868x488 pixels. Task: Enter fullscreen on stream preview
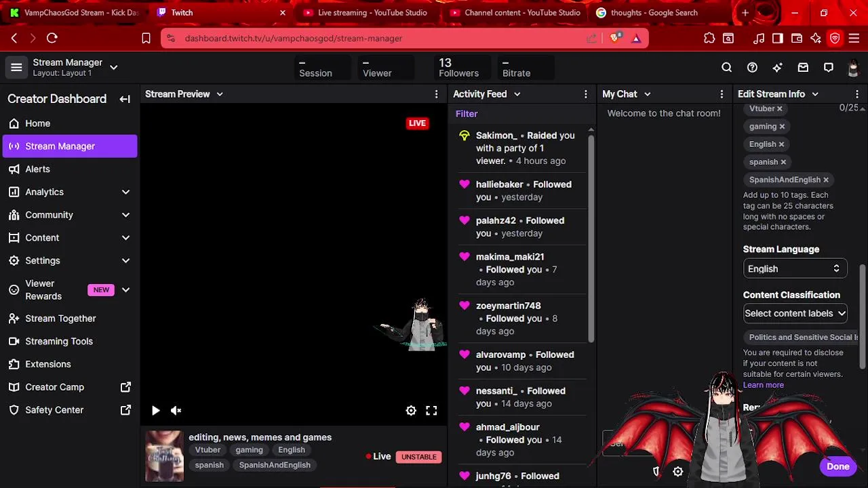pos(431,410)
